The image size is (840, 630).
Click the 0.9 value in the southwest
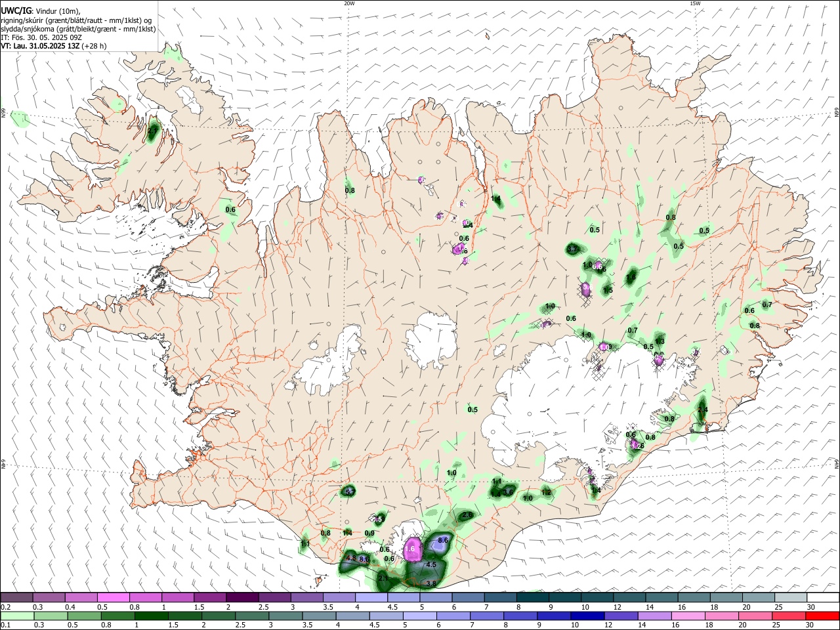(x=369, y=534)
